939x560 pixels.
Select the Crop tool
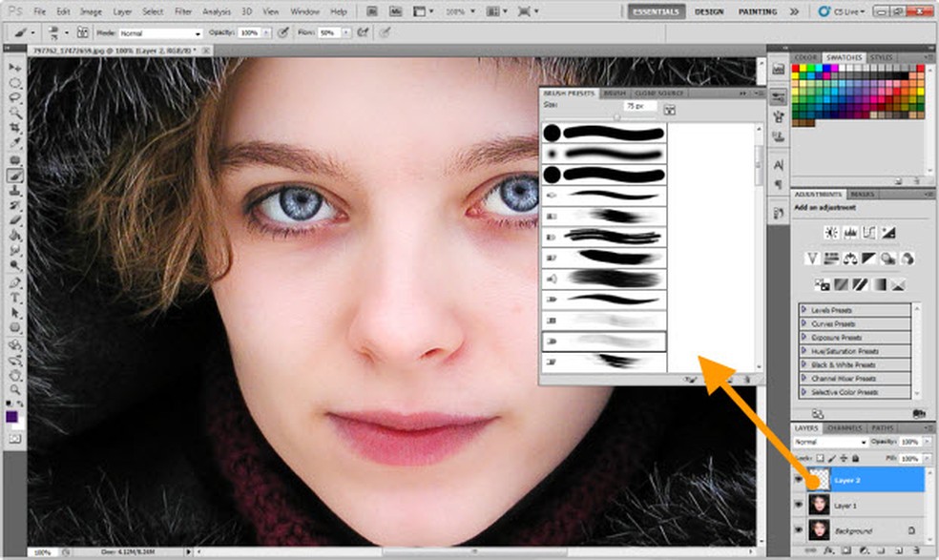tap(15, 128)
